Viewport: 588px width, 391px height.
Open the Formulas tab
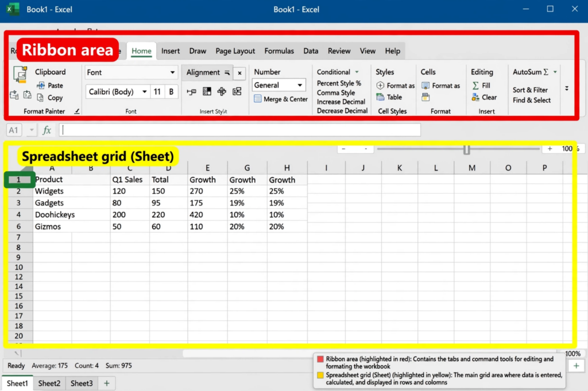279,51
